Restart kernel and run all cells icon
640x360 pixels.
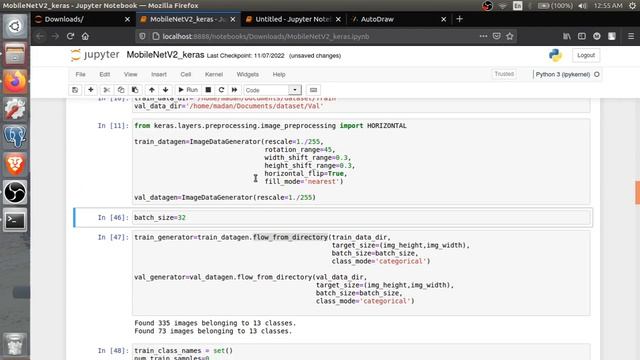click(x=234, y=90)
